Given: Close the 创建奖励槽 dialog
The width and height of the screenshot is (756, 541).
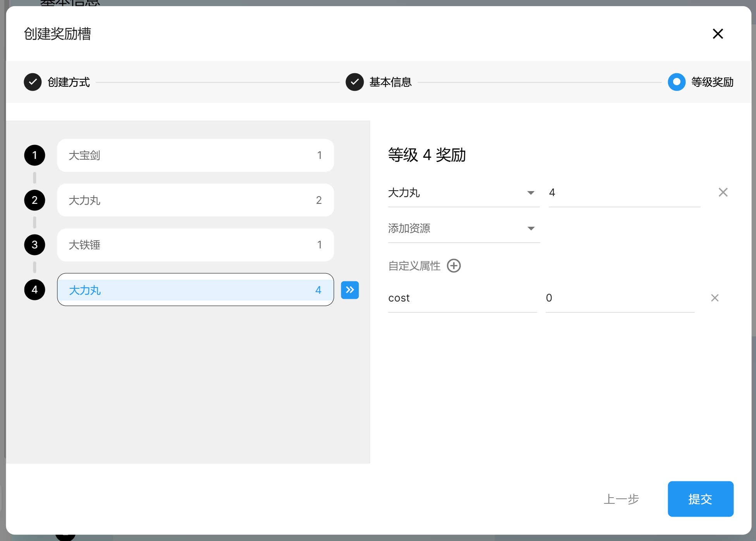Looking at the screenshot, I should 718,34.
